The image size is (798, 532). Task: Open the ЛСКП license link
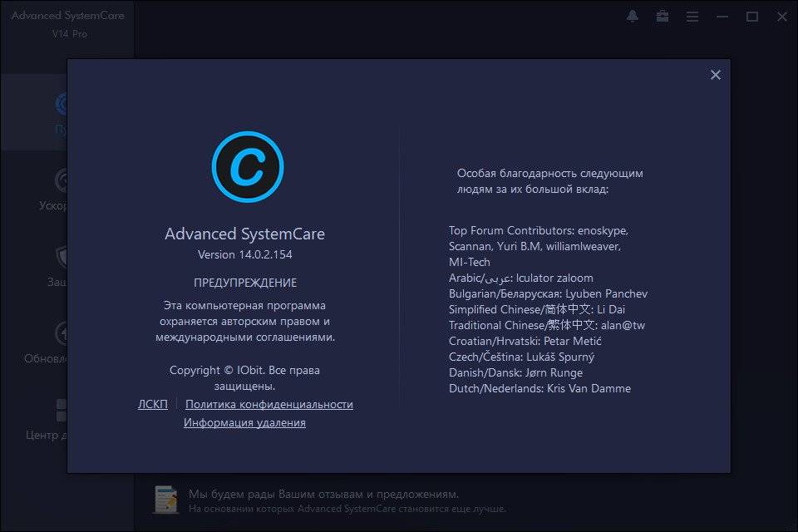(x=152, y=404)
